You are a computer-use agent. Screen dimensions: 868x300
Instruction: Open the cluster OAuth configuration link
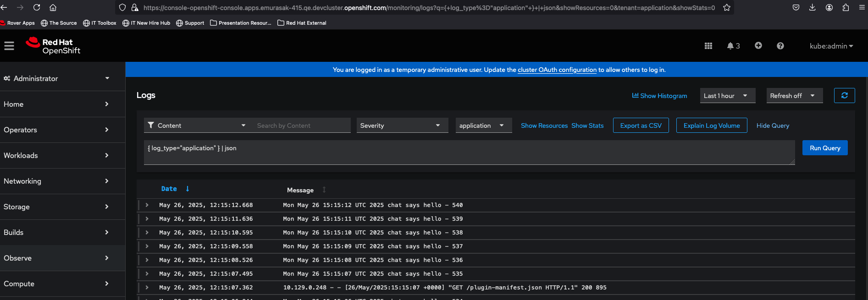pos(557,70)
